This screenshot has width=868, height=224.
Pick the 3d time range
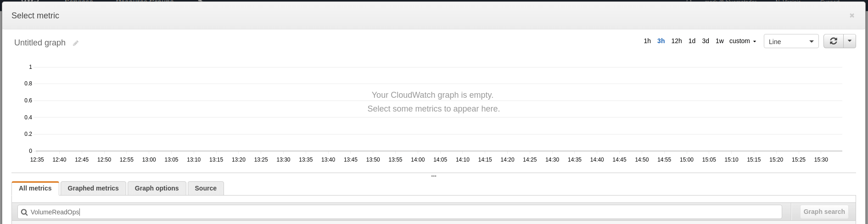point(706,41)
